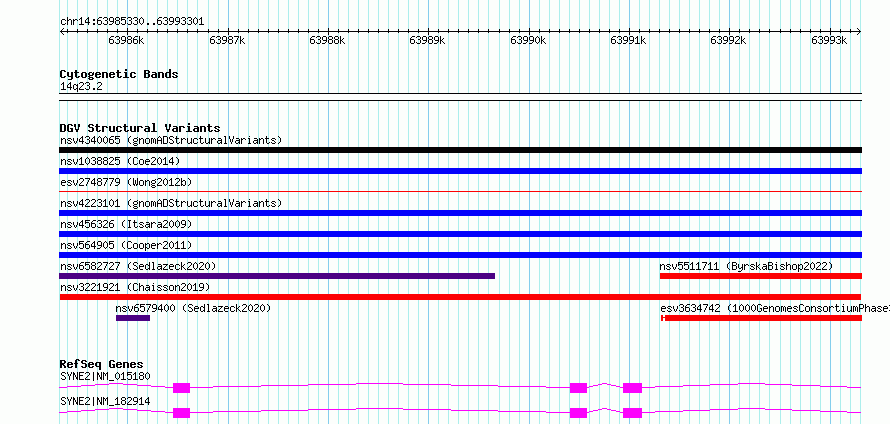Open the SYNE2|NM_182914 gene label
This screenshot has width=890, height=424.
105,401
